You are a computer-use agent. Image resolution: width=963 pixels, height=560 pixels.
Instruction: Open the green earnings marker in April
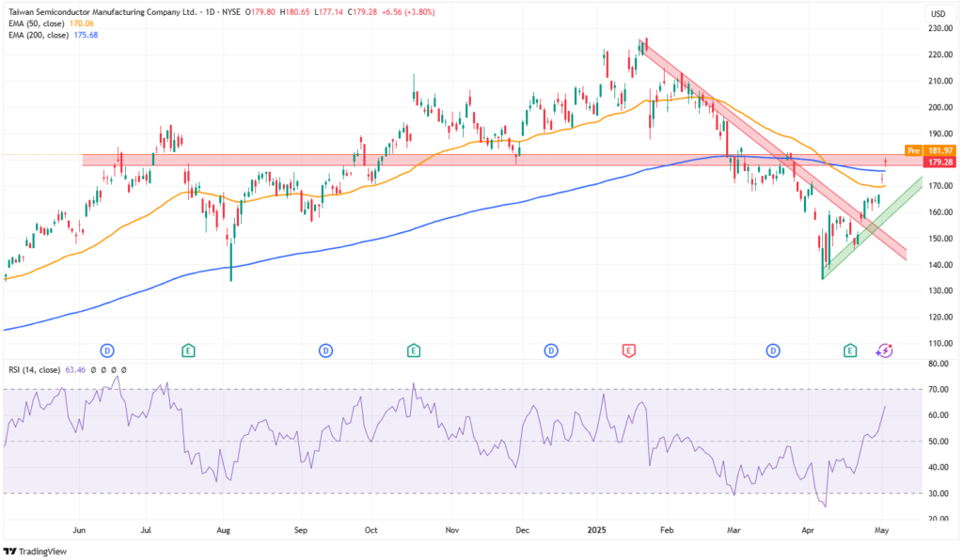tap(850, 350)
